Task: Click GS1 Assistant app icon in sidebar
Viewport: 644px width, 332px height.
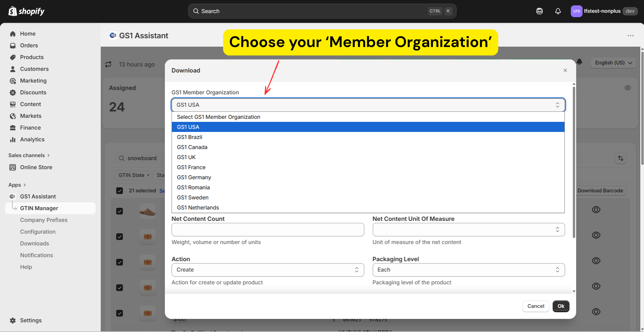Action: (12, 196)
